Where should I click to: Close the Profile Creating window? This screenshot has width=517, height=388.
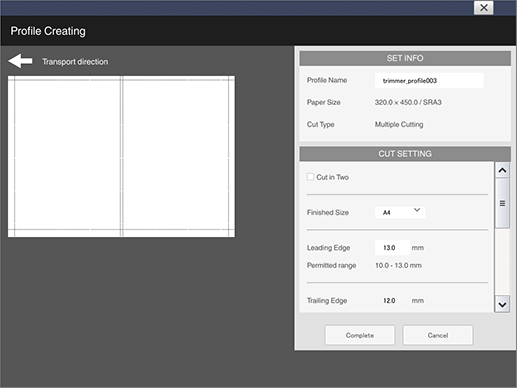pyautogui.click(x=484, y=8)
